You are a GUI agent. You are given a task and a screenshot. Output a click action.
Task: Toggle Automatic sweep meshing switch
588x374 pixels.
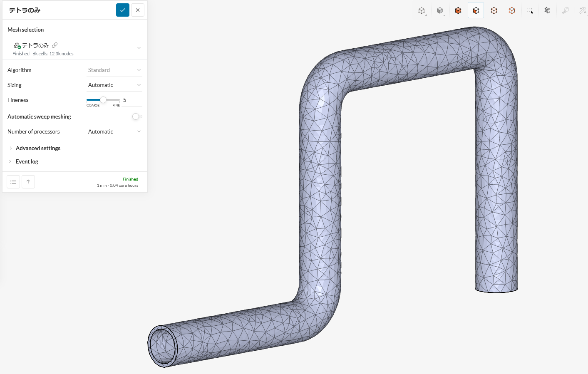point(137,116)
